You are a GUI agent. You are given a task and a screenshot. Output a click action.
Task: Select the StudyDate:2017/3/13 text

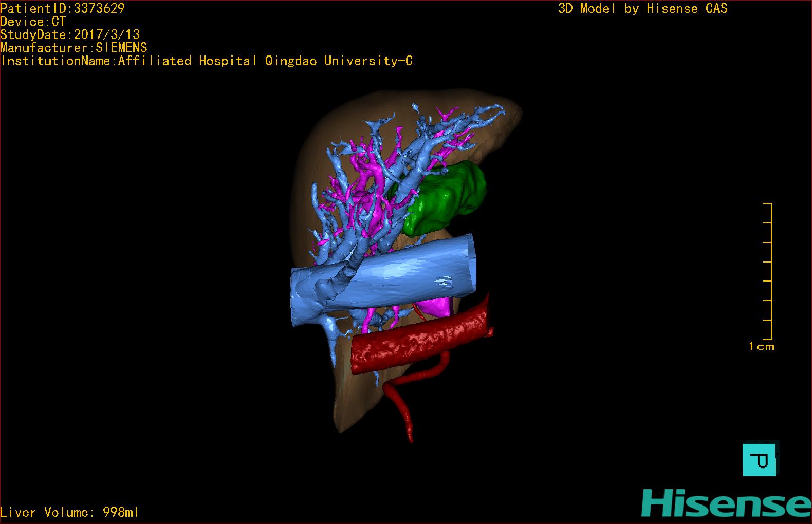click(70, 34)
